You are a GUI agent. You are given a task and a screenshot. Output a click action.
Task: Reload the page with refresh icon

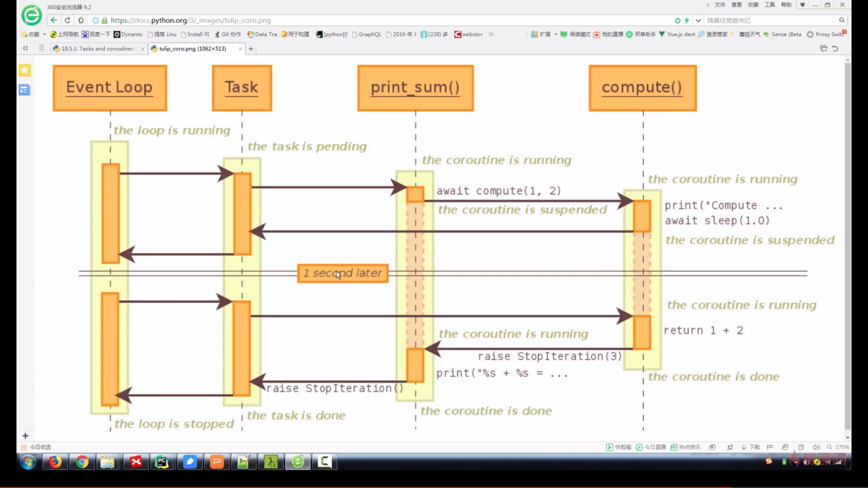point(67,20)
